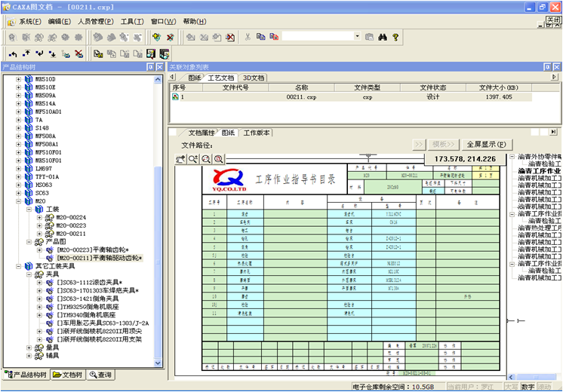Open the 帮助(H) menu
Image resolution: width=563 pixels, height=392 pixels.
(195, 22)
